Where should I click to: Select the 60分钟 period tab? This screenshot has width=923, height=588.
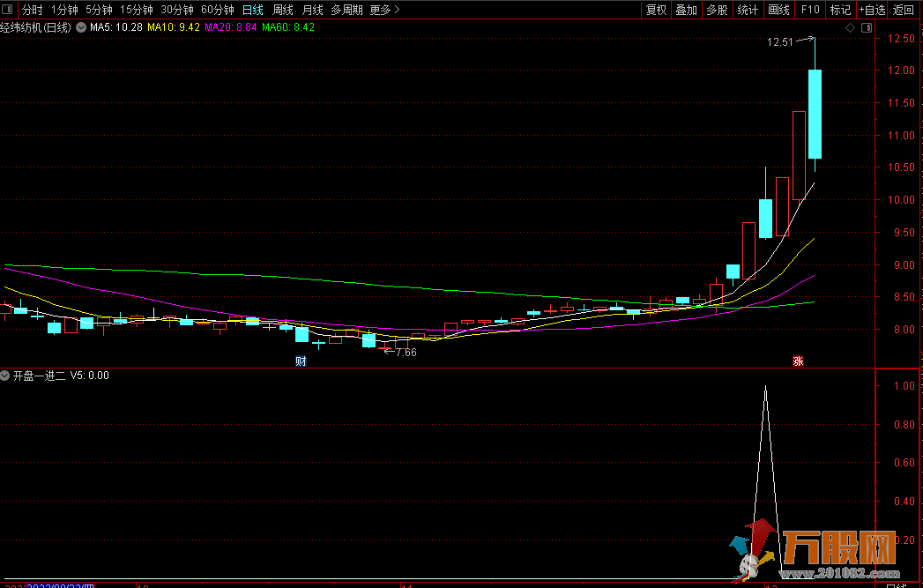[218, 10]
